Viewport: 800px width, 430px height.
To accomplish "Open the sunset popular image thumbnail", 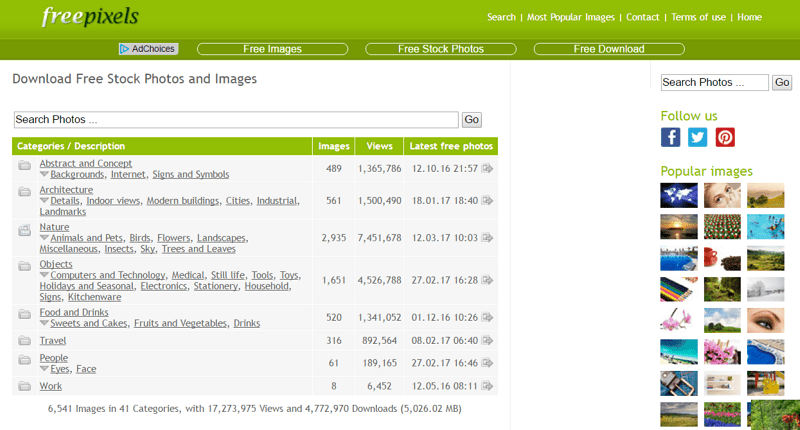I will point(679,226).
